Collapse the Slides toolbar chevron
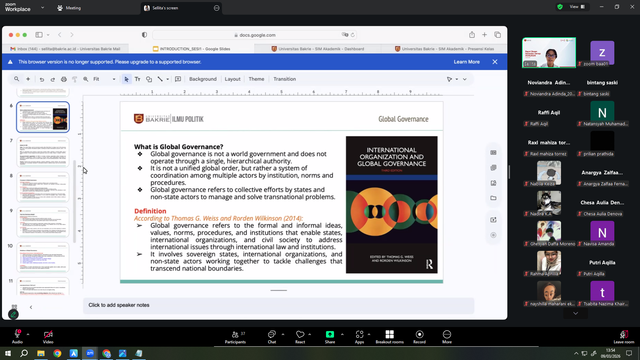The width and height of the screenshot is (640, 360). (464, 79)
